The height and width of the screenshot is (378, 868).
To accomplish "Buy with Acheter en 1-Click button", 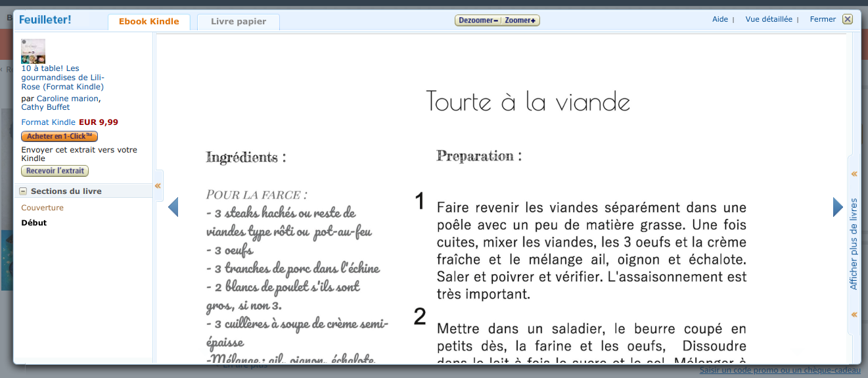I will (59, 136).
